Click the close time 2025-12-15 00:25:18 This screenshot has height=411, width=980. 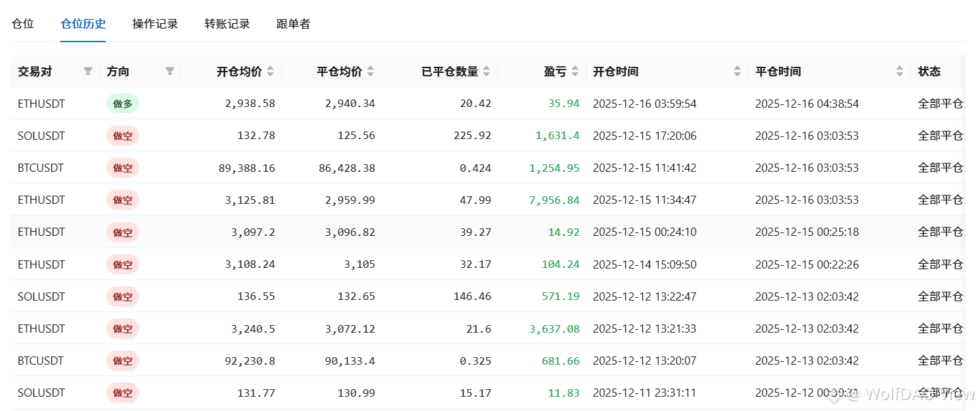tap(807, 232)
